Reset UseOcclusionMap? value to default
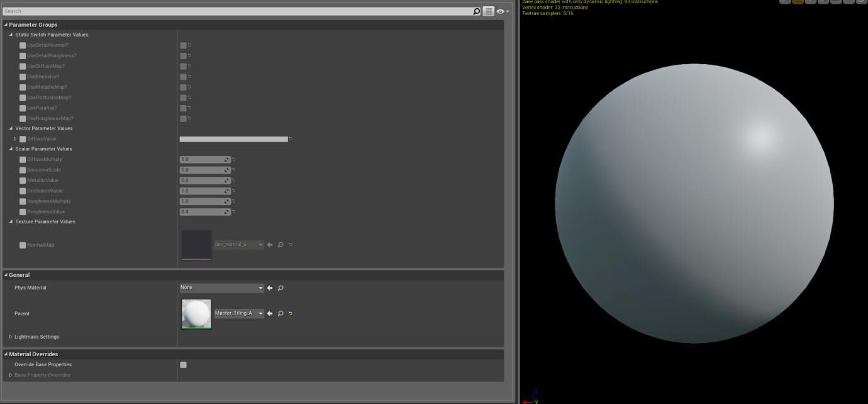 click(189, 98)
